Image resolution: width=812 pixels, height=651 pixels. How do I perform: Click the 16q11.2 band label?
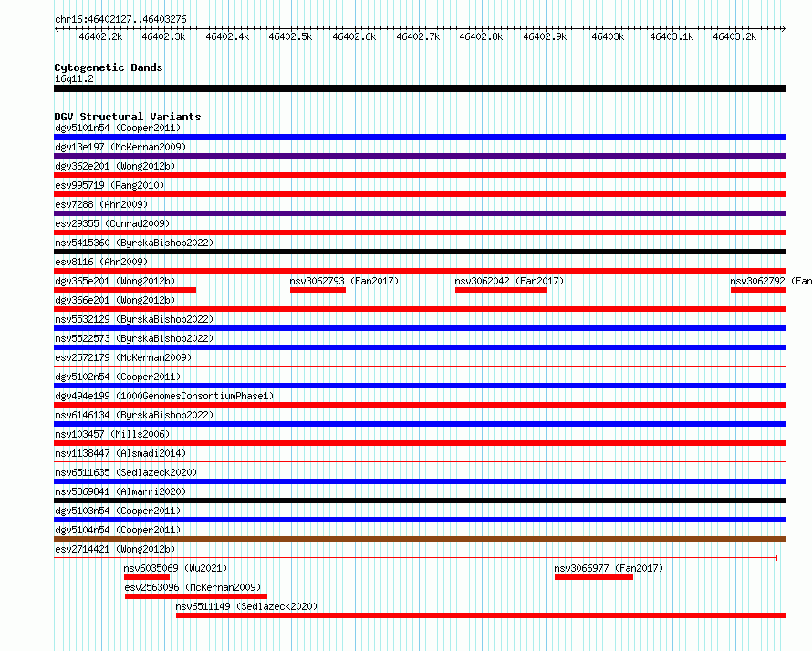(x=74, y=78)
